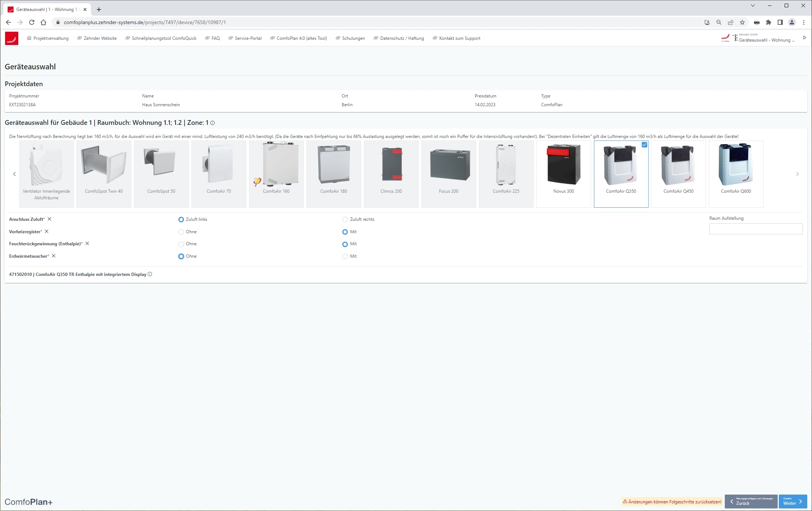Screen dimensions: 812x511
Task: Click info icon beside ComfoAir Q350 TR Enthalpie
Action: coord(150,274)
